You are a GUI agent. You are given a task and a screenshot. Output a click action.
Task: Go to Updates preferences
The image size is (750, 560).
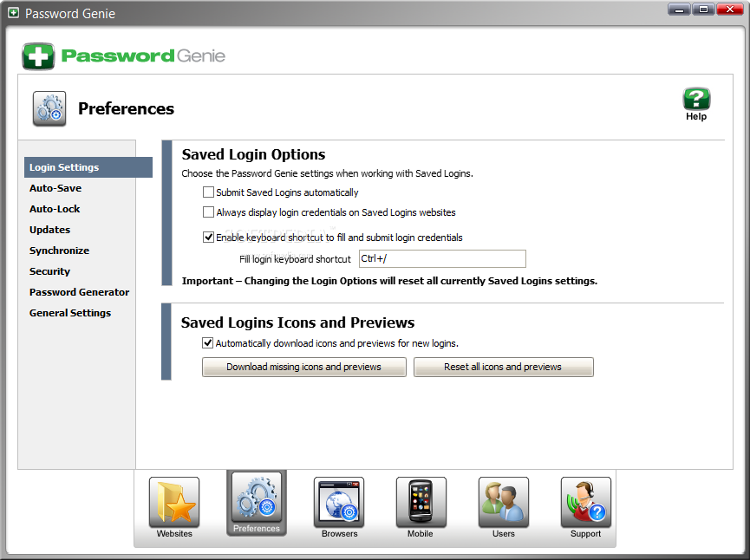49,230
